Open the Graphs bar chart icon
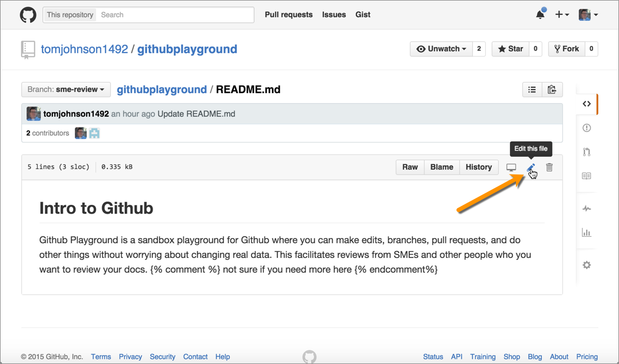Image resolution: width=619 pixels, height=364 pixels. 587,233
